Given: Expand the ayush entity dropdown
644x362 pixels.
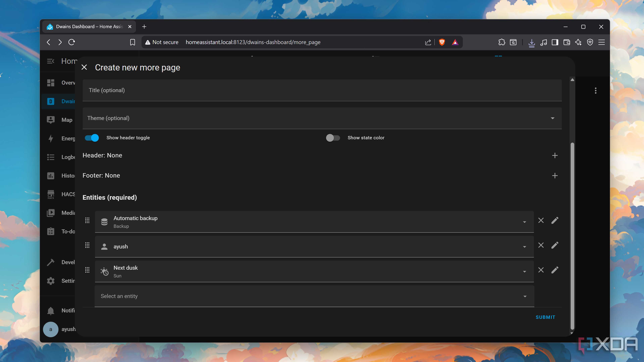Looking at the screenshot, I should pos(524,247).
